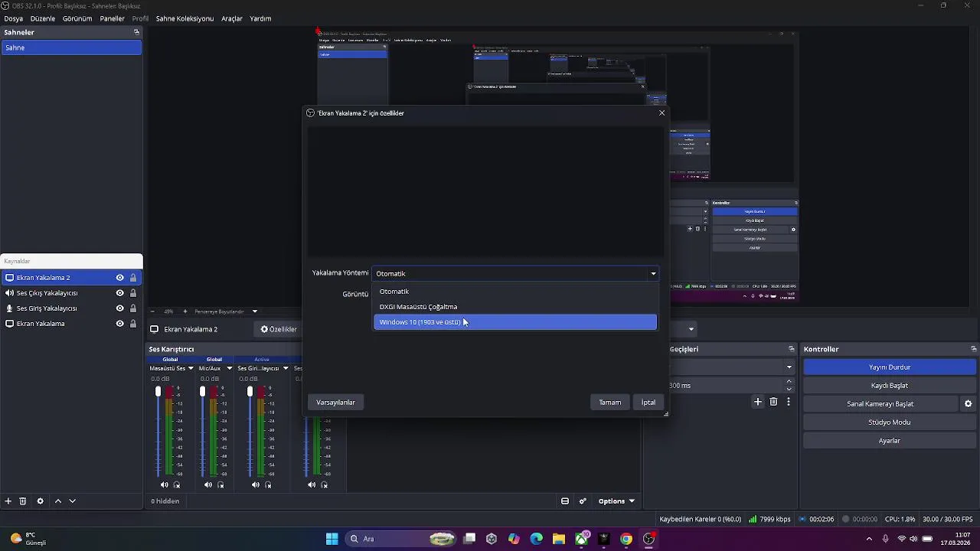Increase transition duration with up stepper arrow

pyautogui.click(x=789, y=382)
